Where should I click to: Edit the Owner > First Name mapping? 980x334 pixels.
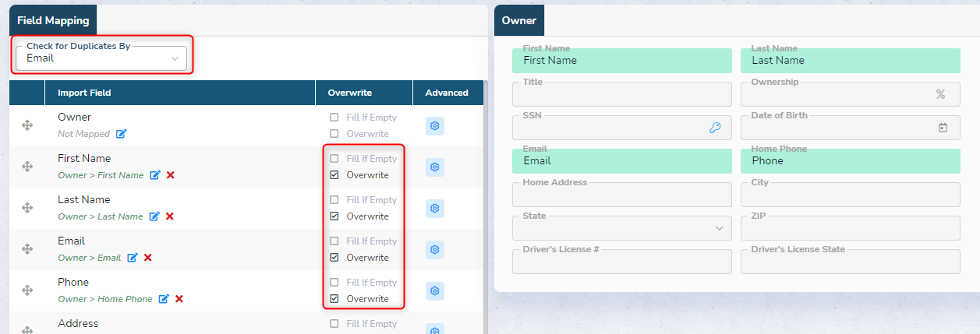tap(154, 175)
